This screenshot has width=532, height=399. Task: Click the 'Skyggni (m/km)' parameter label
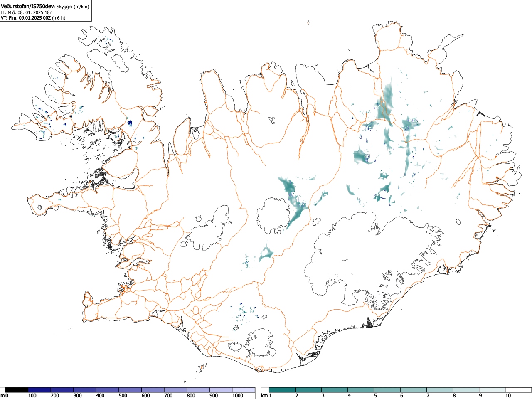click(x=73, y=6)
